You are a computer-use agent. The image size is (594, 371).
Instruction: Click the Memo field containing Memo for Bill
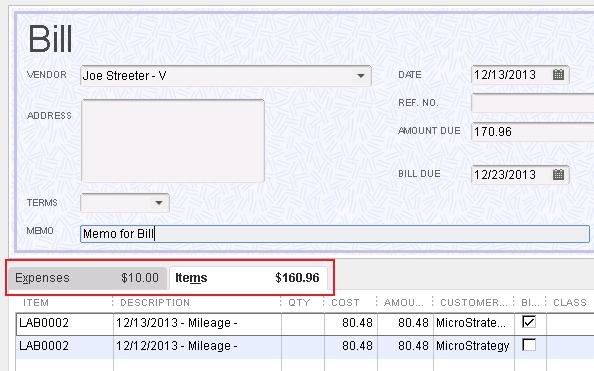tap(335, 233)
